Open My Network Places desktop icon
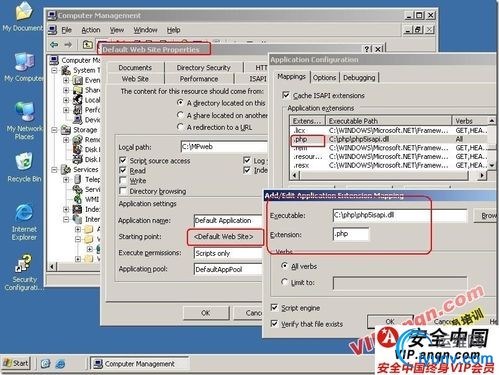This screenshot has height=375, width=499. (x=24, y=120)
